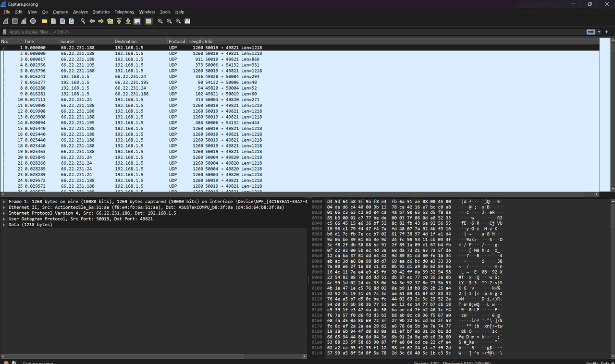Click Go to specified packet icon

pyautogui.click(x=110, y=21)
